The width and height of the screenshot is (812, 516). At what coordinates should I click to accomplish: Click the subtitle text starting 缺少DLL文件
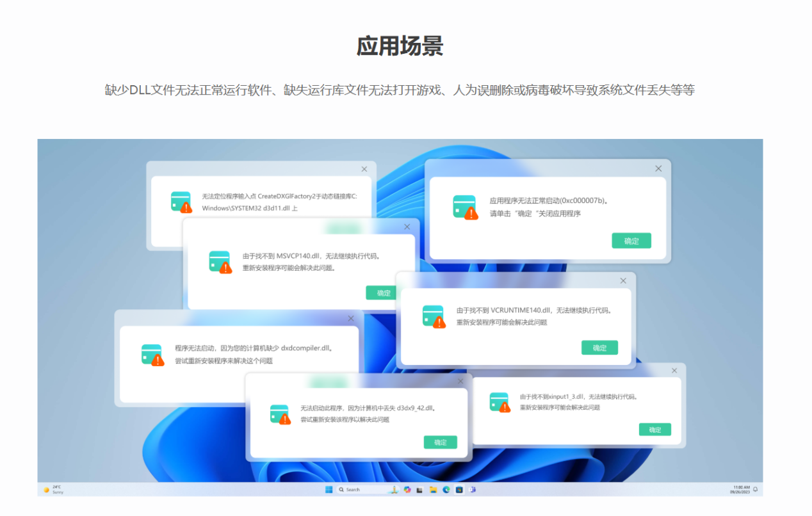400,90
